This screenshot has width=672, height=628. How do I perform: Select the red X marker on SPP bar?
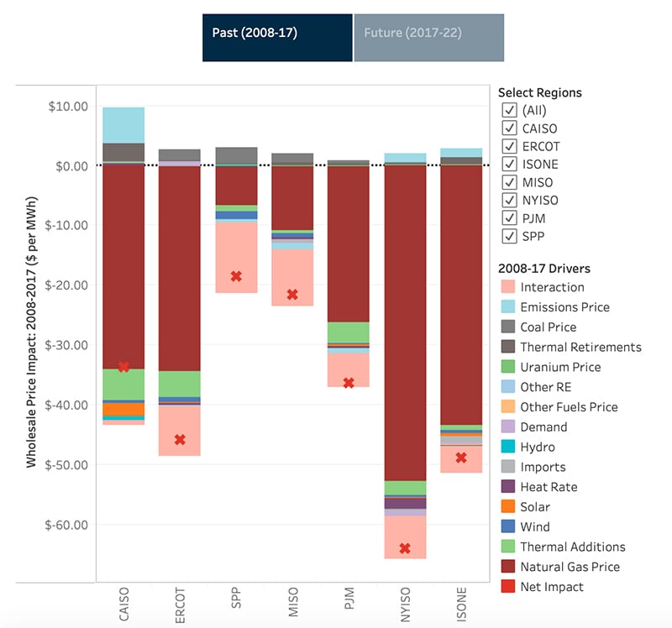coord(236,276)
